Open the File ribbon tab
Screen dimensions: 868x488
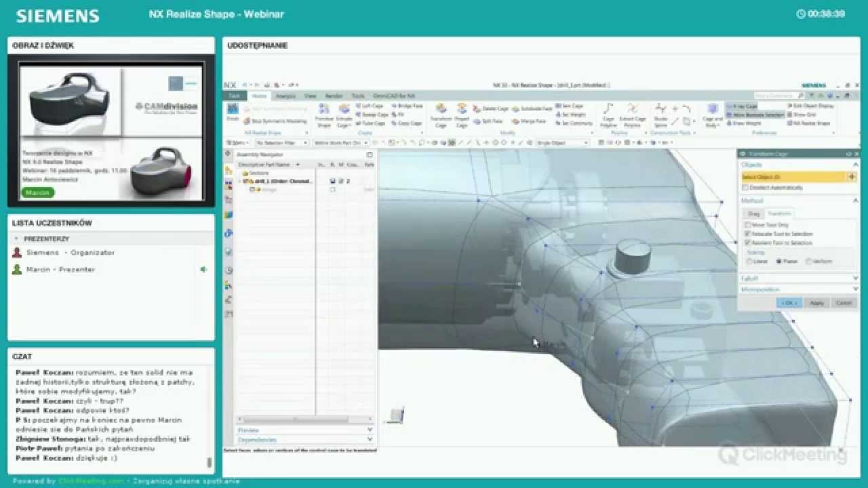pos(234,96)
